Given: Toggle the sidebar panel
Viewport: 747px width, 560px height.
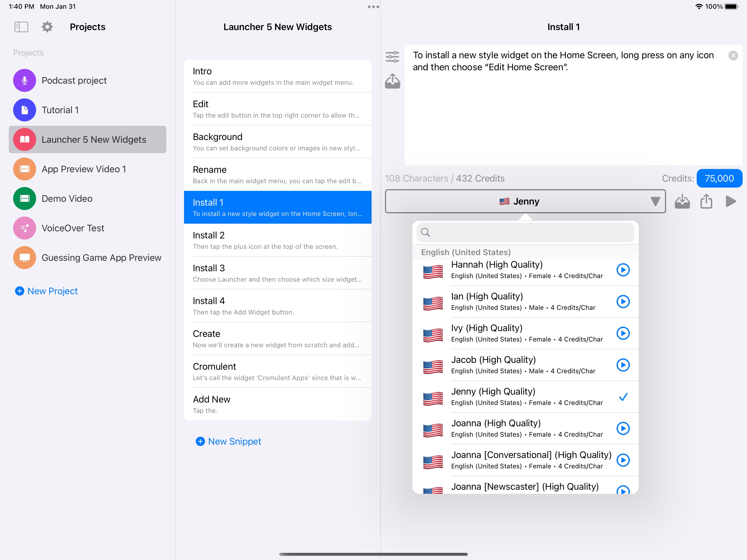Looking at the screenshot, I should click(x=21, y=27).
